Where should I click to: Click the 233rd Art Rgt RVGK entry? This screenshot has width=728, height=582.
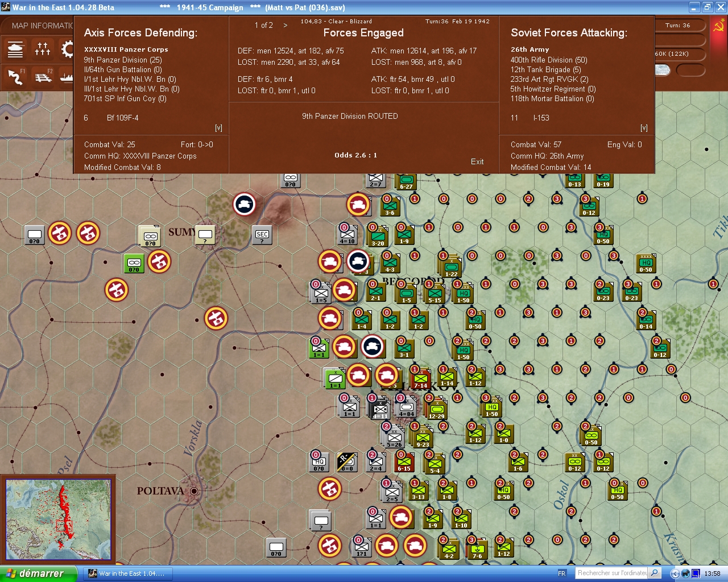click(x=549, y=79)
